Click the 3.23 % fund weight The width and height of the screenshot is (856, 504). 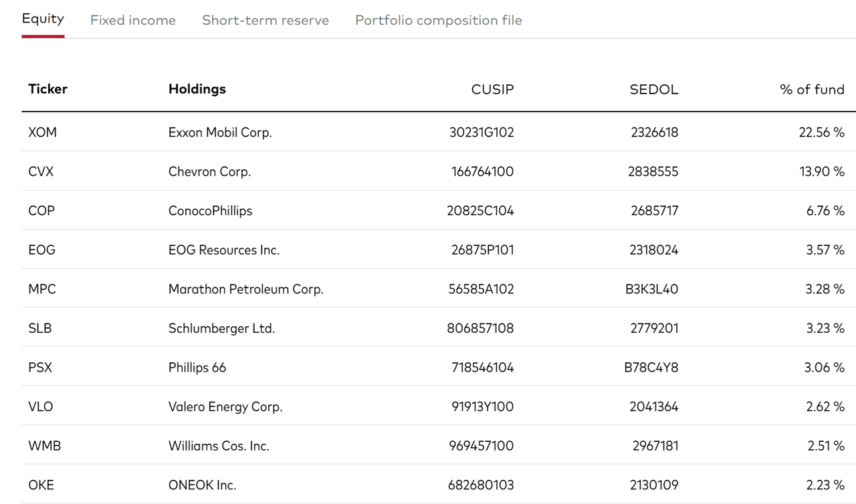[826, 328]
